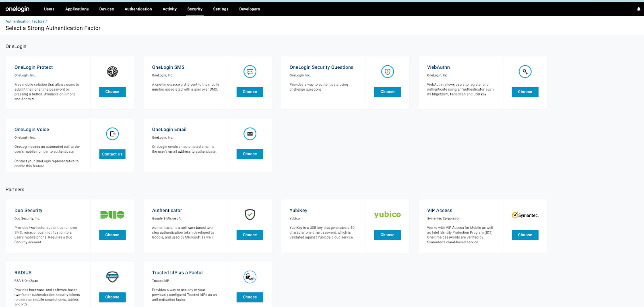Open the Users menu
The height and width of the screenshot is (307, 644).
tap(49, 9)
